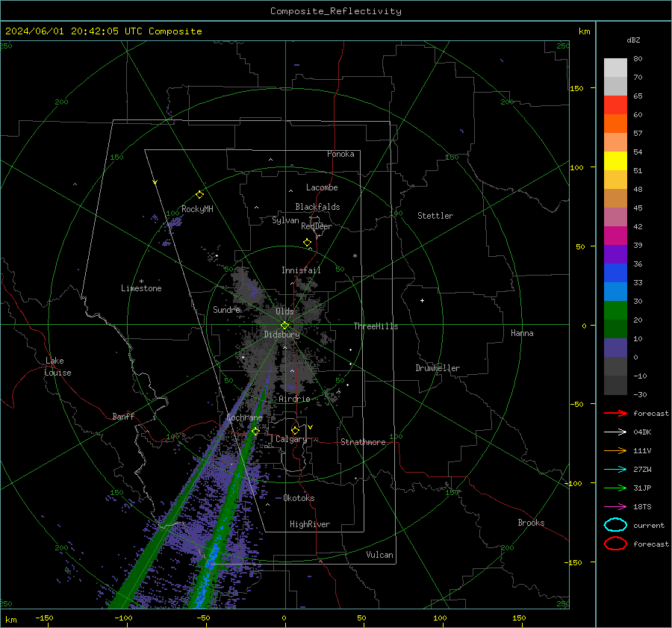Click the Didsbury town label
672x628 pixels.
click(x=281, y=335)
